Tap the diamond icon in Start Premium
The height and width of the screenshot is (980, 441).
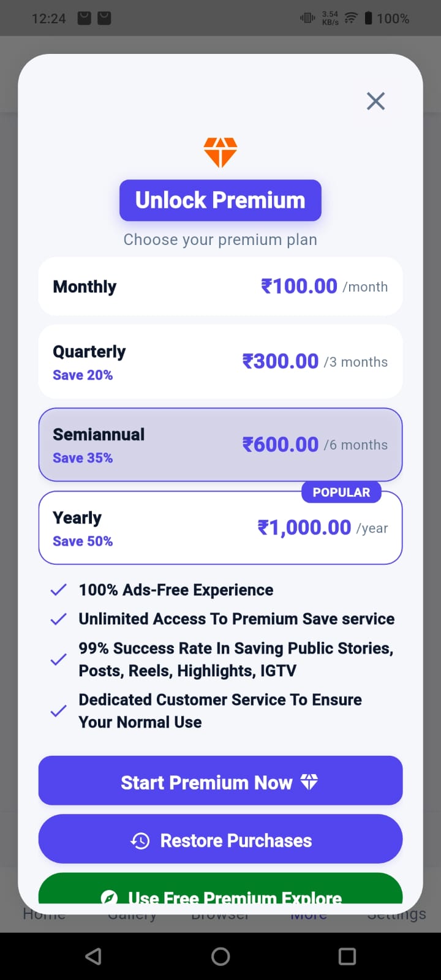pyautogui.click(x=309, y=782)
